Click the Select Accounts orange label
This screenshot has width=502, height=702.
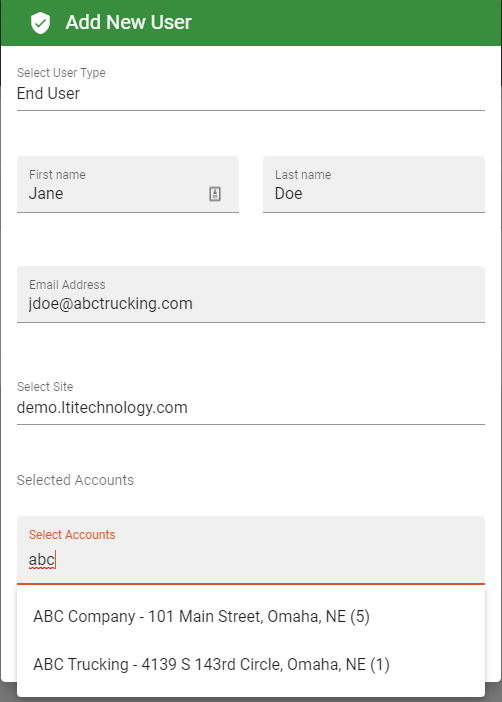(x=72, y=535)
